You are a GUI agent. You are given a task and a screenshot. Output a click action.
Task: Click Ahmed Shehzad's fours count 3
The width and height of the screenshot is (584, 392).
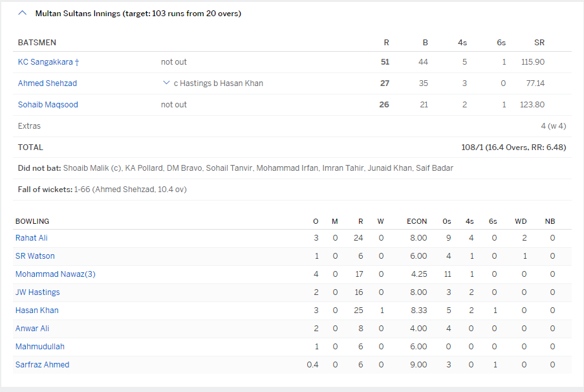tap(464, 83)
